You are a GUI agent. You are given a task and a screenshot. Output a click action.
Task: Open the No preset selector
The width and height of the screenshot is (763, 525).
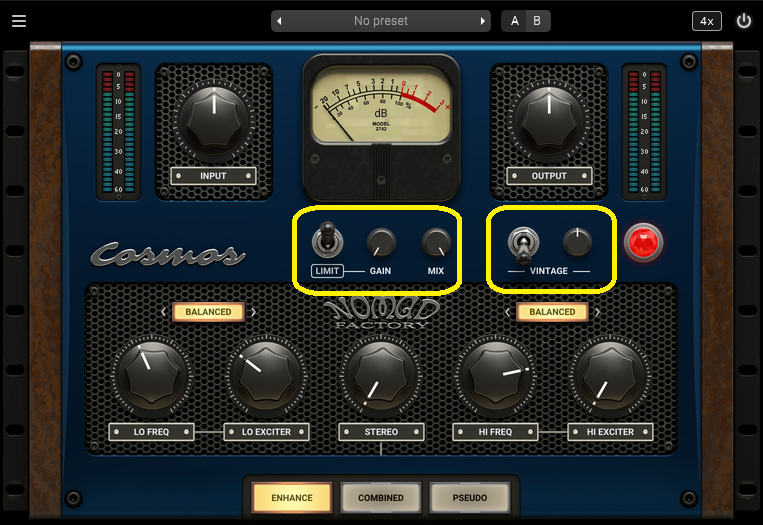pyautogui.click(x=381, y=21)
